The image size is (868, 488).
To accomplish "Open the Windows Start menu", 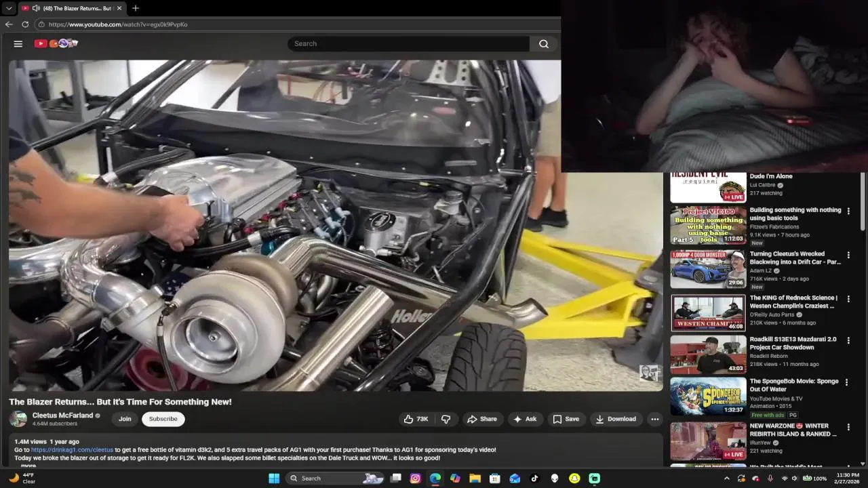I will point(274,479).
